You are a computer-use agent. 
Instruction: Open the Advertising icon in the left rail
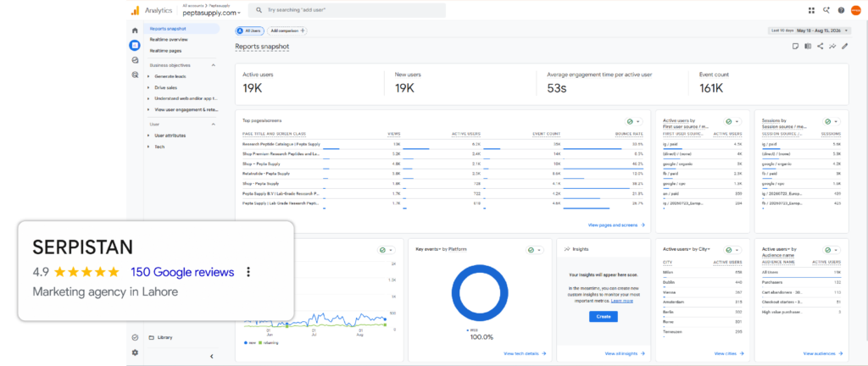[x=135, y=74]
